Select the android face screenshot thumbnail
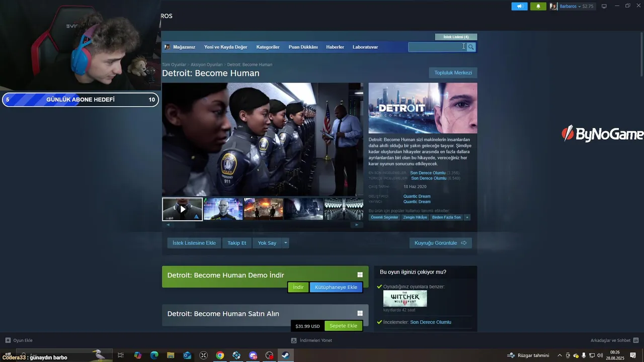Screen dimensions: 644x362 (223, 209)
